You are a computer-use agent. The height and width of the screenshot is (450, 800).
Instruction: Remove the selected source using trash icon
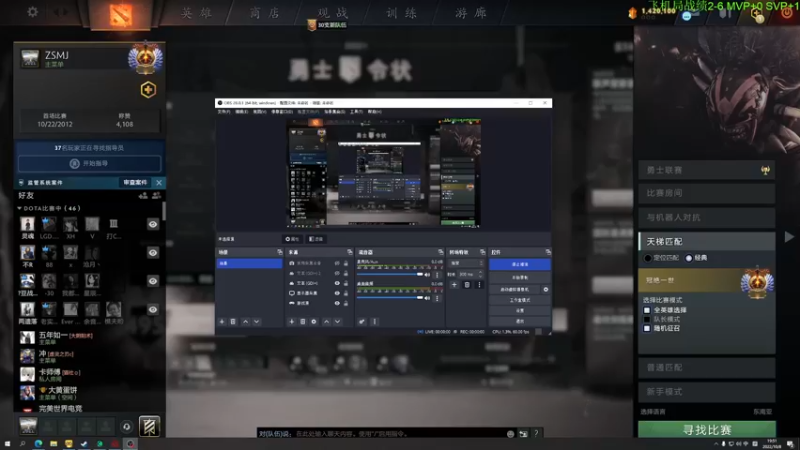point(303,322)
